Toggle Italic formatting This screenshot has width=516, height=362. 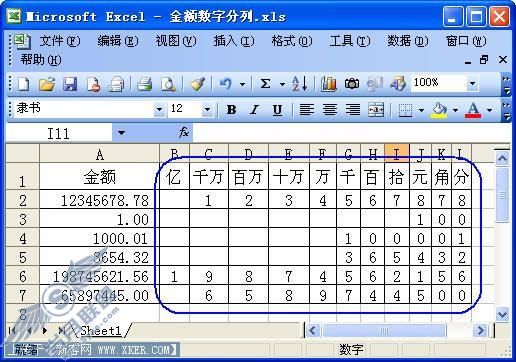pyautogui.click(x=254, y=110)
